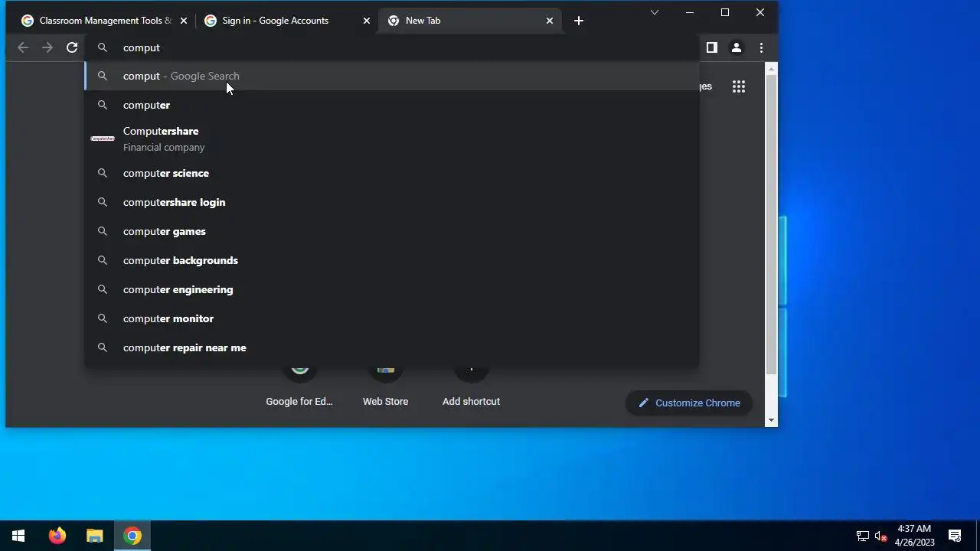Open the Windows Start menu

point(18,536)
